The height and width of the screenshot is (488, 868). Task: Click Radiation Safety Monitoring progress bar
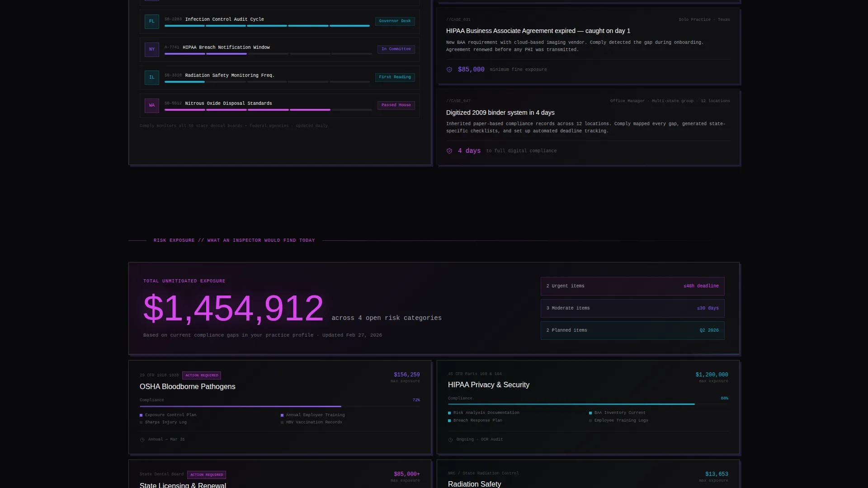[267, 82]
